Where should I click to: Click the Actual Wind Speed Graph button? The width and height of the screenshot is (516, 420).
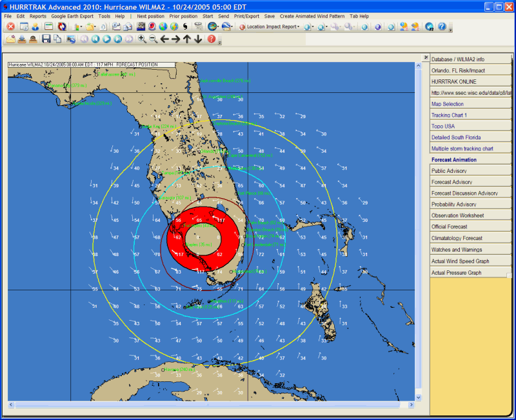[x=460, y=261]
